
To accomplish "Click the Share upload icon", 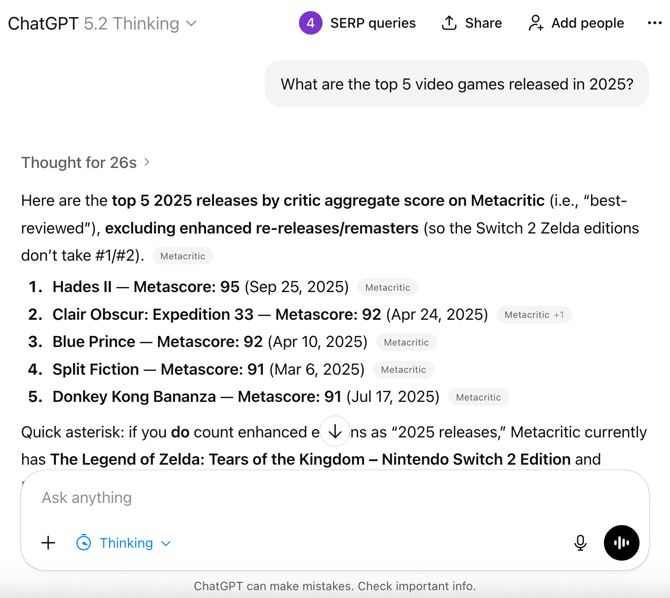I will click(x=449, y=23).
